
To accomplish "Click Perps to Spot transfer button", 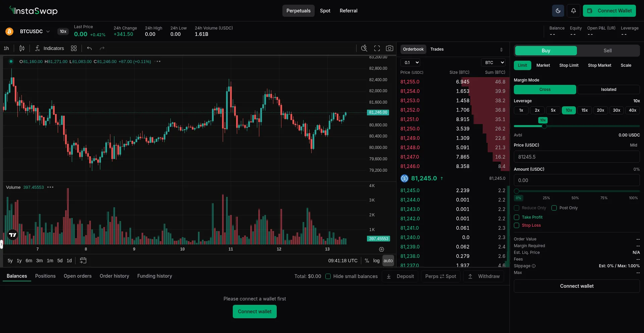I will 441,276.
